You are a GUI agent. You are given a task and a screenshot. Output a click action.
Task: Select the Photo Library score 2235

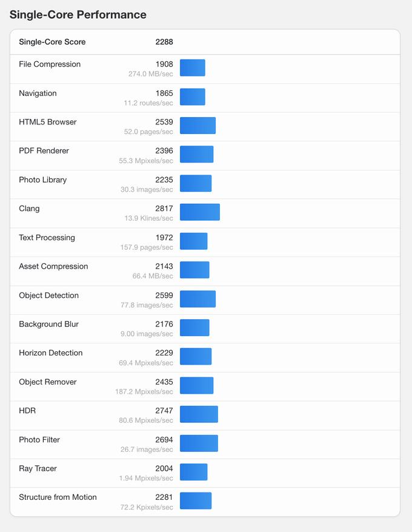[x=164, y=180]
